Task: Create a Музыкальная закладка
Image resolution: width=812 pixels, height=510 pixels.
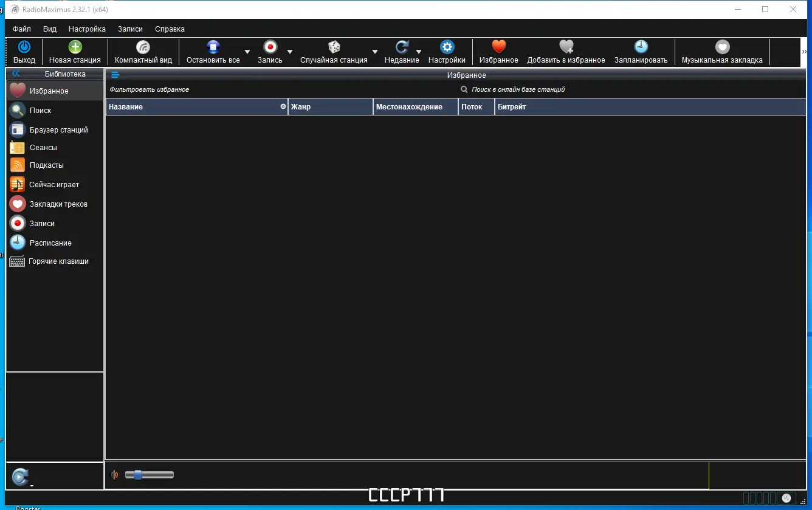Action: click(x=722, y=52)
